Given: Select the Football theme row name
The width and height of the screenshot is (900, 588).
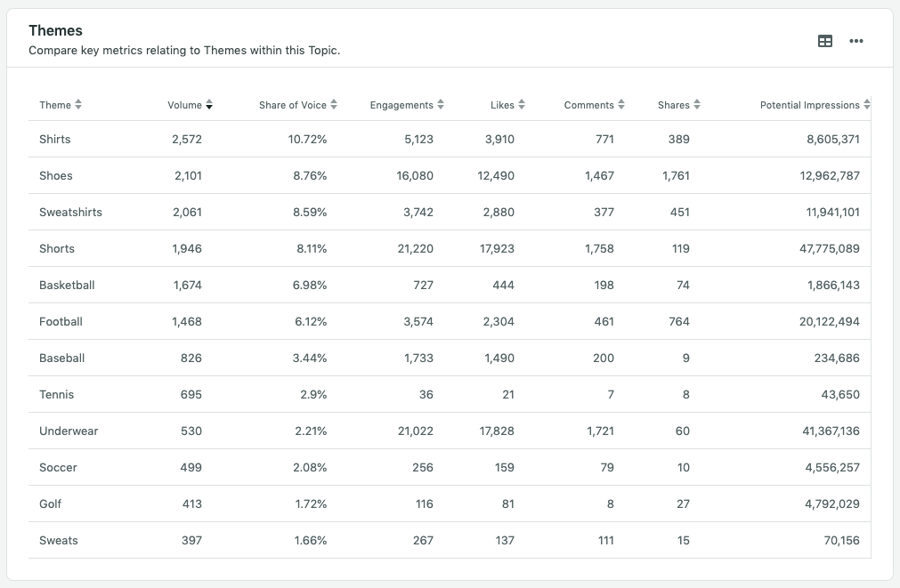Looking at the screenshot, I should [x=61, y=321].
